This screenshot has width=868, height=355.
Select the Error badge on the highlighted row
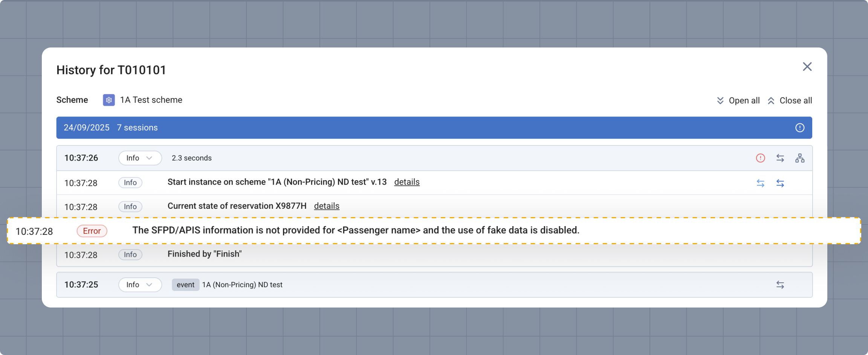tap(92, 231)
